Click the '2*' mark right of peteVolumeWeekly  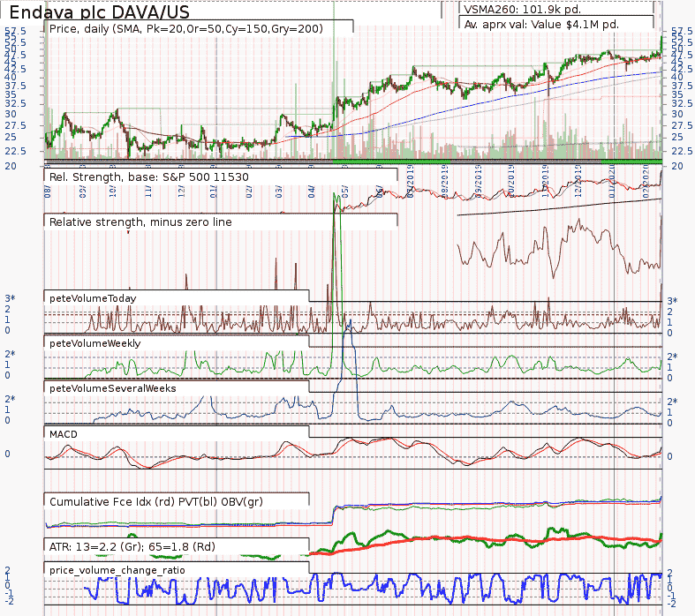(x=672, y=357)
